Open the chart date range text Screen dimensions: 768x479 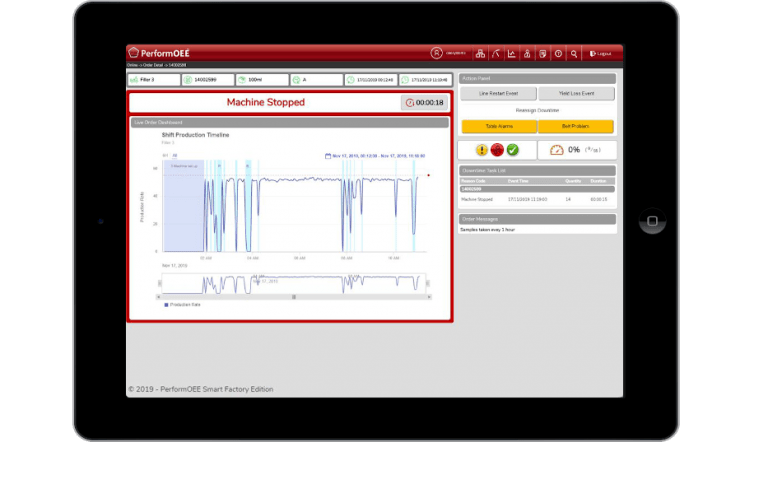[379, 156]
